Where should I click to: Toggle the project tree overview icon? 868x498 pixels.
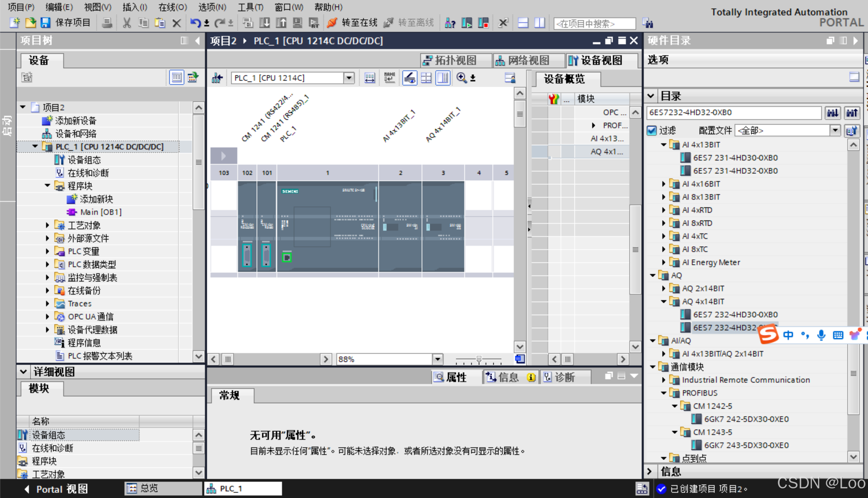[177, 77]
